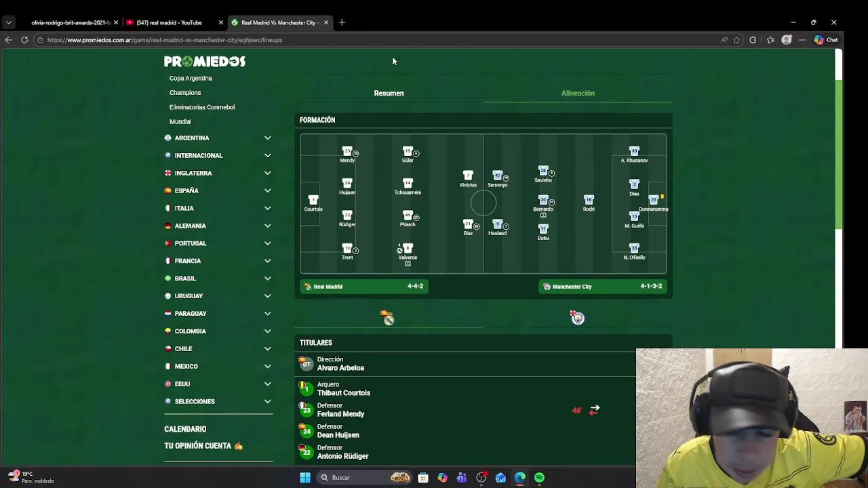Go back using the browser back arrow
868x488 pixels.
click(8, 40)
